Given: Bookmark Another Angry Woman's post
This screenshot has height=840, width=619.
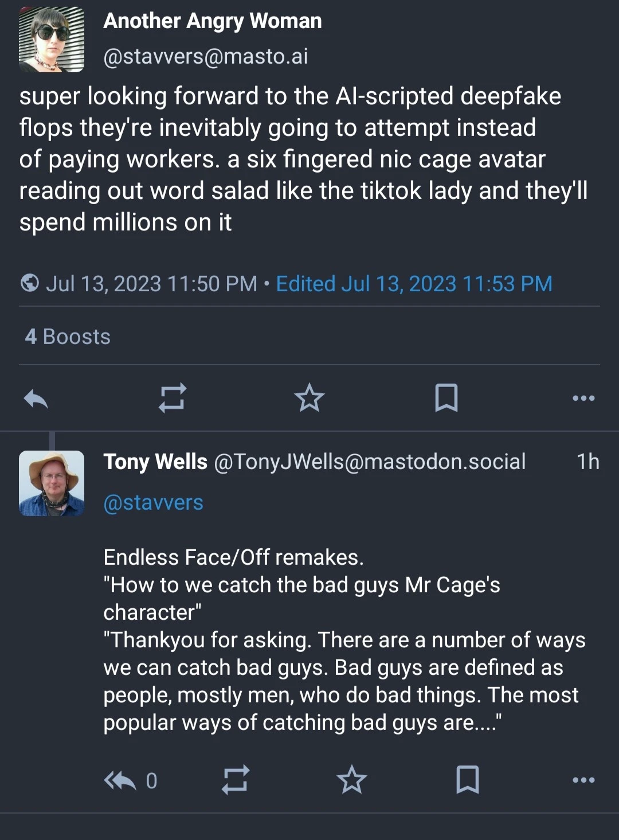Looking at the screenshot, I should (446, 398).
